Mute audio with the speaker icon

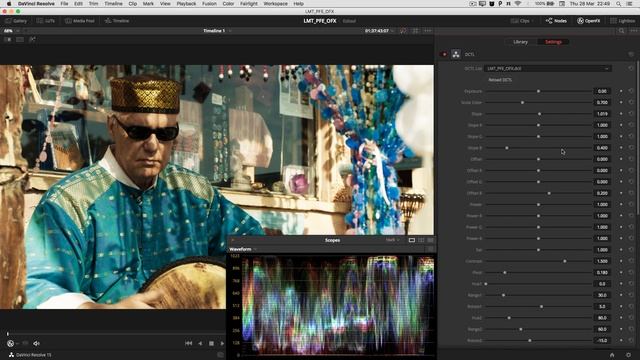coord(36,344)
